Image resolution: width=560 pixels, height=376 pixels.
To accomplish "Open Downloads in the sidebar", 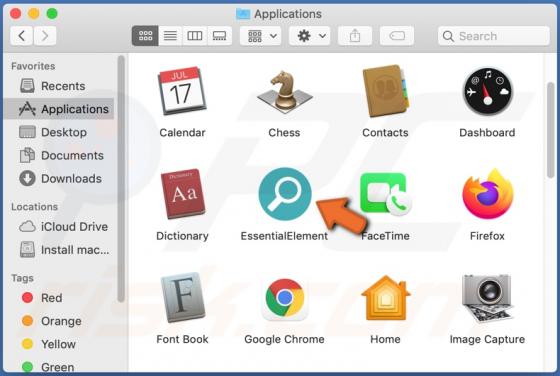I will [x=59, y=179].
